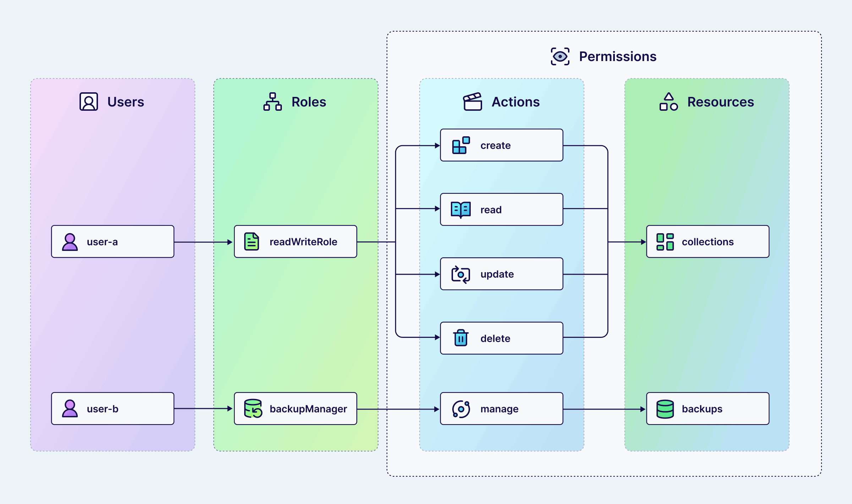Open the collections resource node
Viewport: 852px width, 504px height.
[708, 241]
